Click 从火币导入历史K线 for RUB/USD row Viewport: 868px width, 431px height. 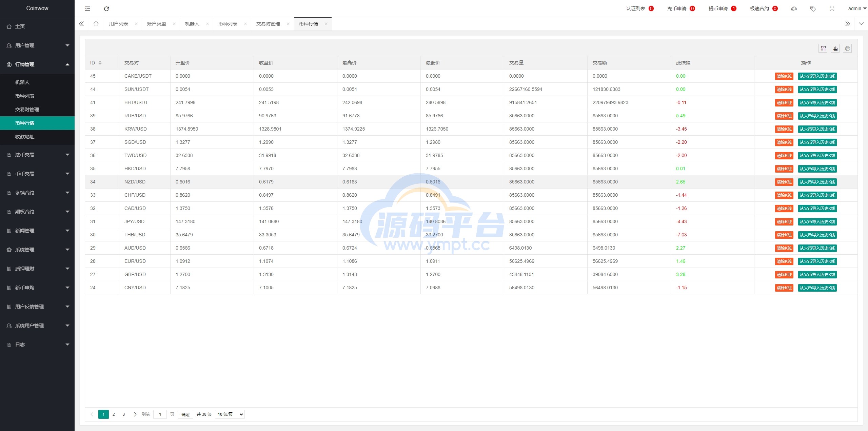(x=817, y=116)
